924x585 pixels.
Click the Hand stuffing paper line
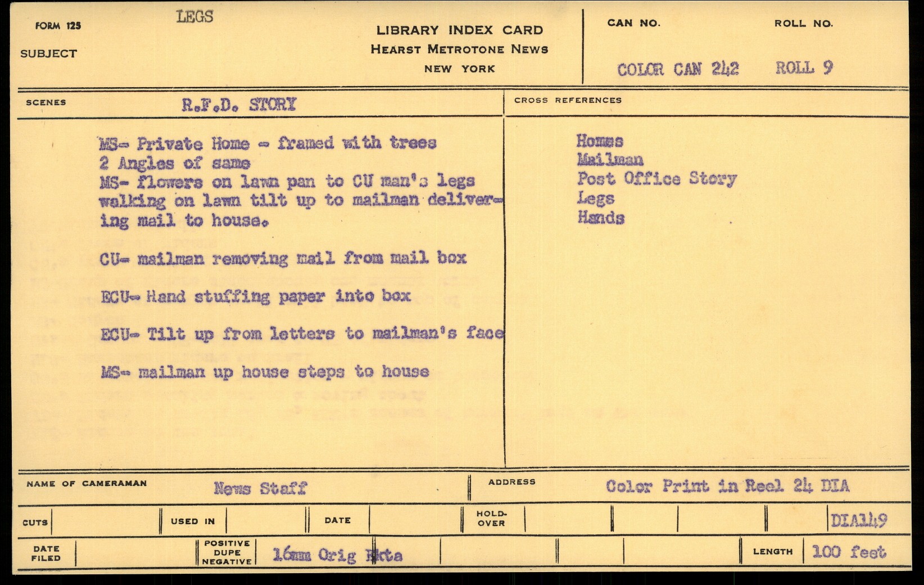256,296
